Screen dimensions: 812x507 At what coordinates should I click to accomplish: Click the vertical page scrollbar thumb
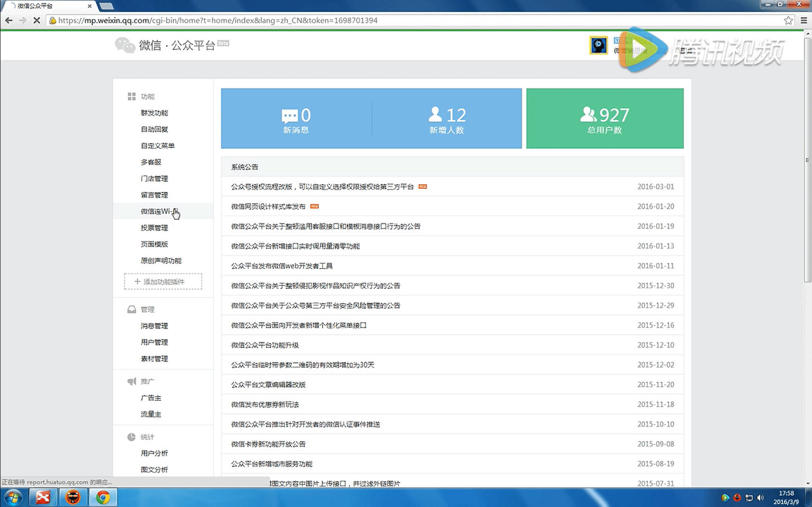coord(807,160)
